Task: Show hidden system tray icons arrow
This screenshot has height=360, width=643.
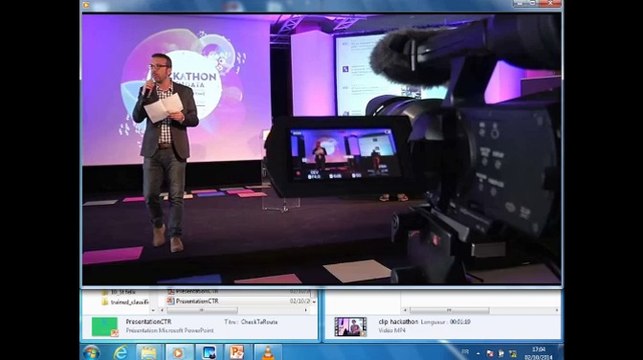Action: click(478, 353)
